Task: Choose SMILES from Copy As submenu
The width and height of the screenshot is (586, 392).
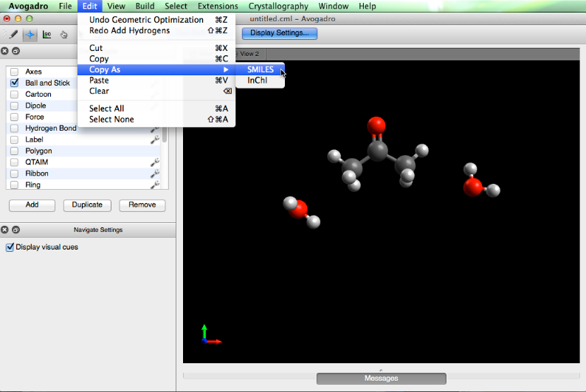Action: (260, 69)
